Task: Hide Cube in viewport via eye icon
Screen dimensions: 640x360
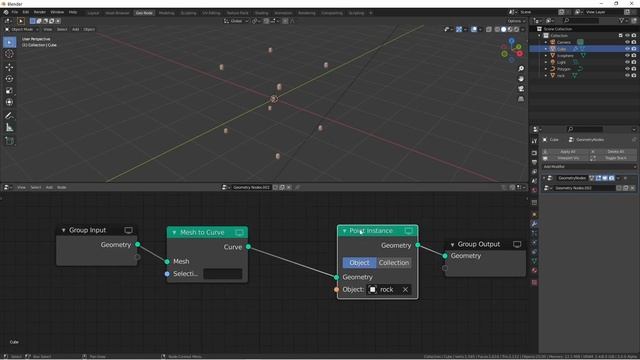Action: (x=627, y=49)
